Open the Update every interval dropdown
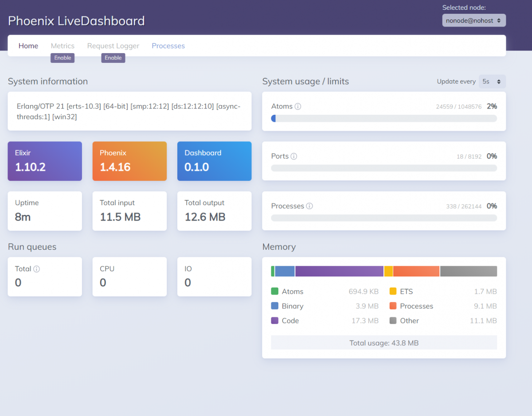The height and width of the screenshot is (416, 532). point(492,82)
